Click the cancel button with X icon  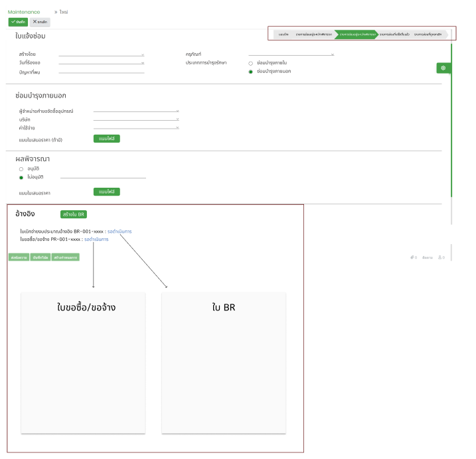pyautogui.click(x=40, y=22)
